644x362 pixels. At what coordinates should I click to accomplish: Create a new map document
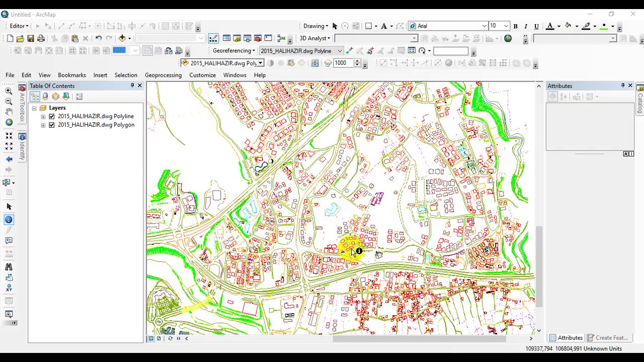point(10,38)
